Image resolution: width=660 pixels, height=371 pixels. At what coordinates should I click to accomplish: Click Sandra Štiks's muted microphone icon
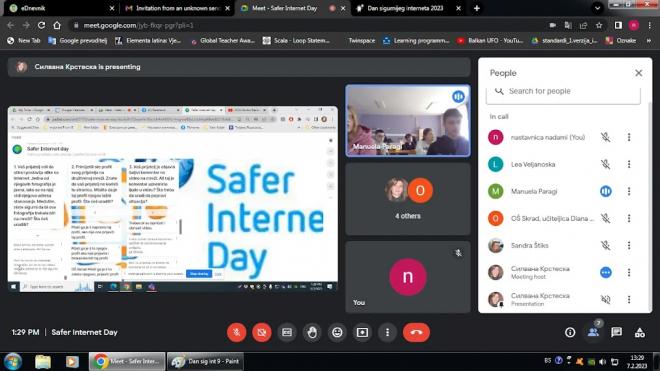(x=605, y=245)
